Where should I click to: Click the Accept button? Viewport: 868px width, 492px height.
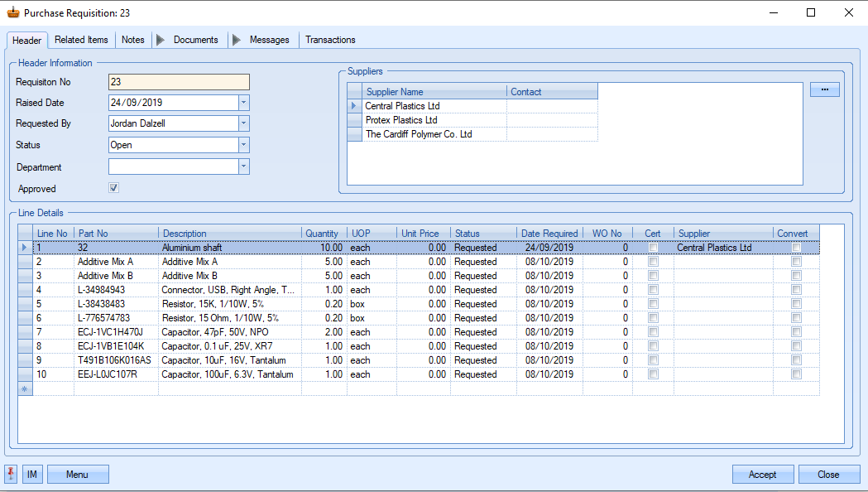coord(762,475)
